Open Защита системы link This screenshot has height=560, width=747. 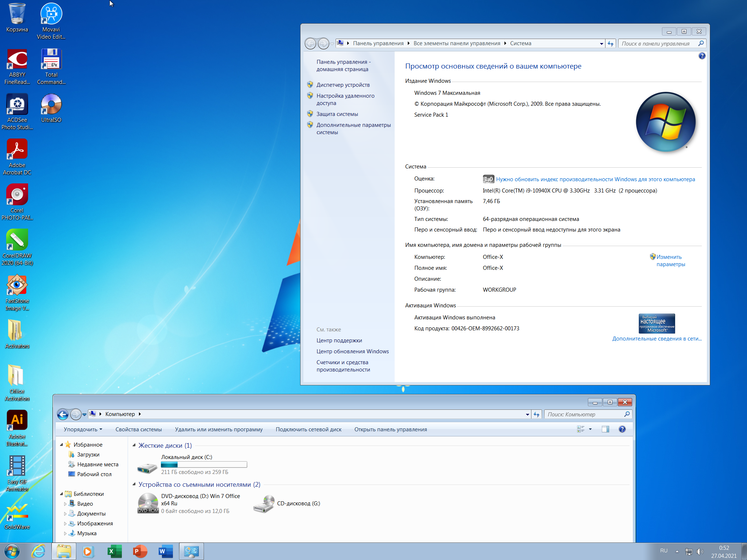[x=337, y=114]
